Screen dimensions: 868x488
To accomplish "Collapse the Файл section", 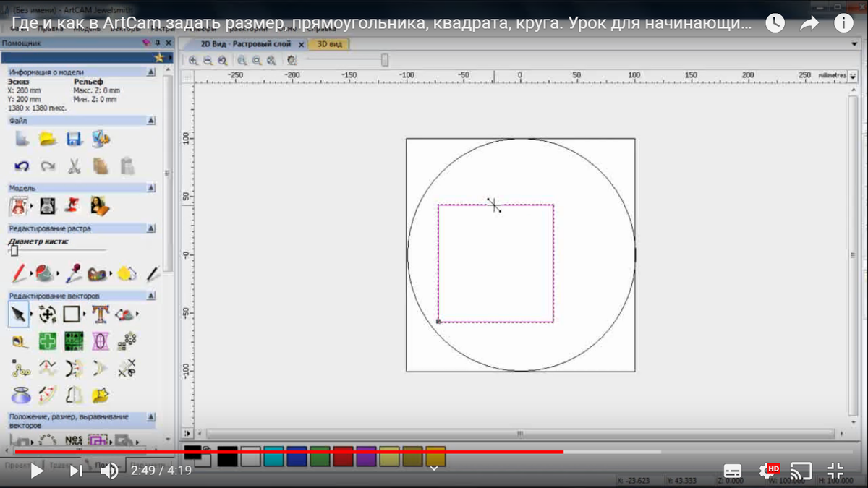I will (150, 120).
